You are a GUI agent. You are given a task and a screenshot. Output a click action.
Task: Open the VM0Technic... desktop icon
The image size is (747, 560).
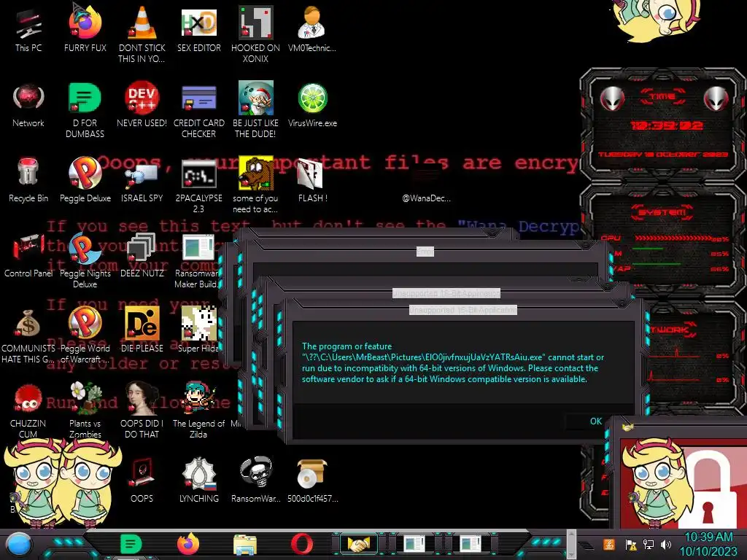(312, 29)
